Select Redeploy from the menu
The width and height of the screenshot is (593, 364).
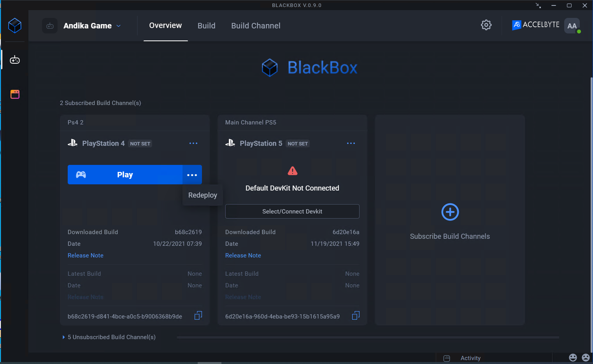pos(203,195)
